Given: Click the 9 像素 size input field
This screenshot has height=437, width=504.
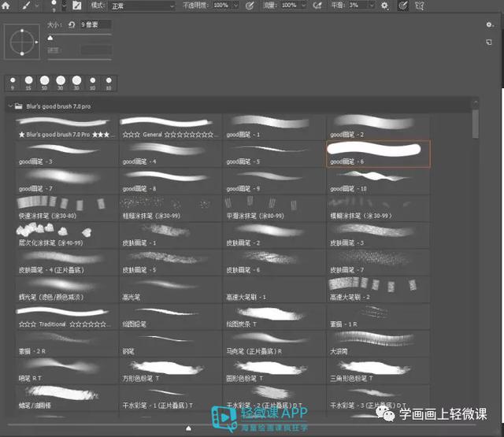Looking at the screenshot, I should click(95, 24).
